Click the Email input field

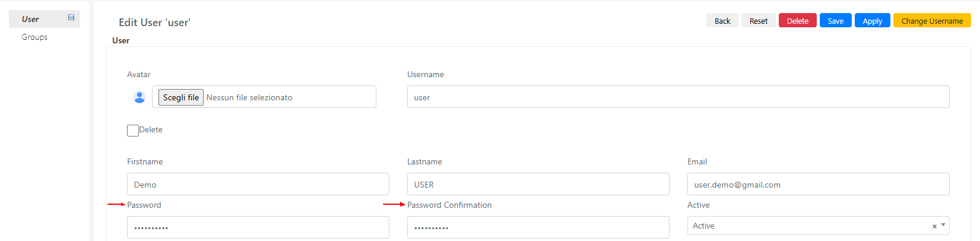coord(819,184)
